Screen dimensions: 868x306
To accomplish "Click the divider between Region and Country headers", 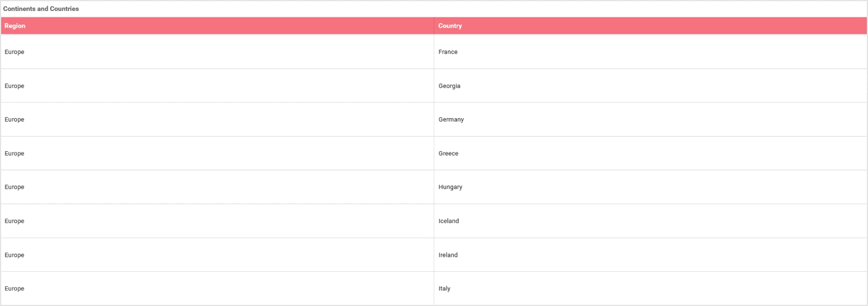I will [434, 26].
